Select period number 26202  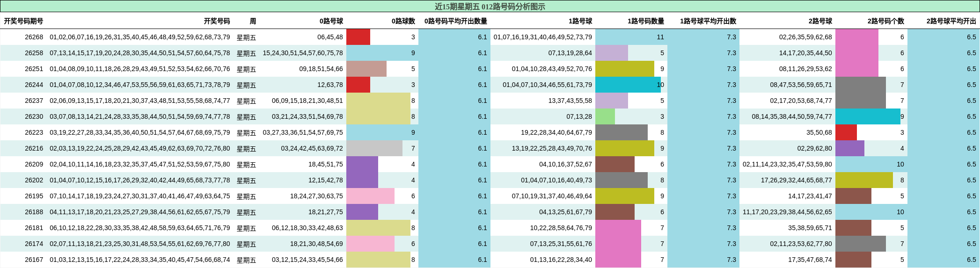[34, 180]
